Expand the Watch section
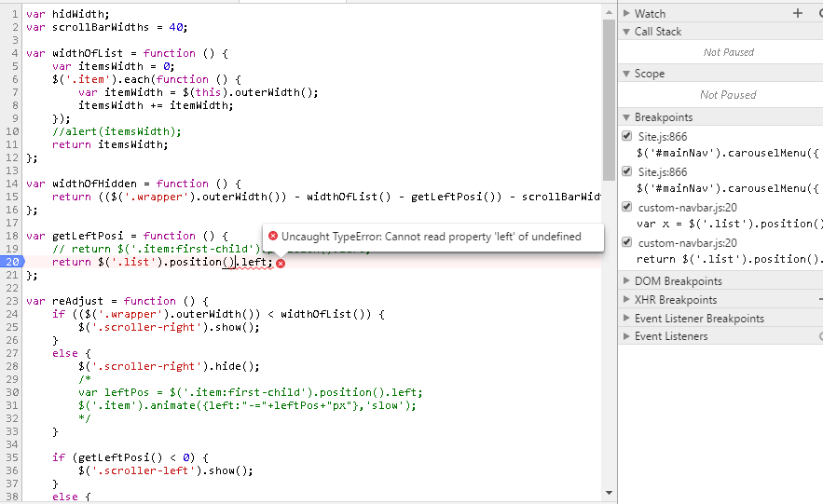Viewport: 823px width, 504px height. [x=626, y=13]
